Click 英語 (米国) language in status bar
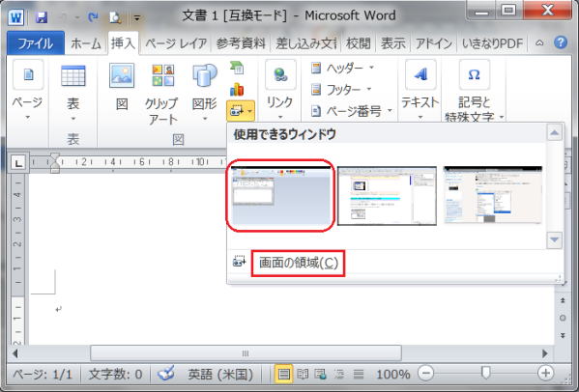This screenshot has height=392, width=579. coord(220,375)
